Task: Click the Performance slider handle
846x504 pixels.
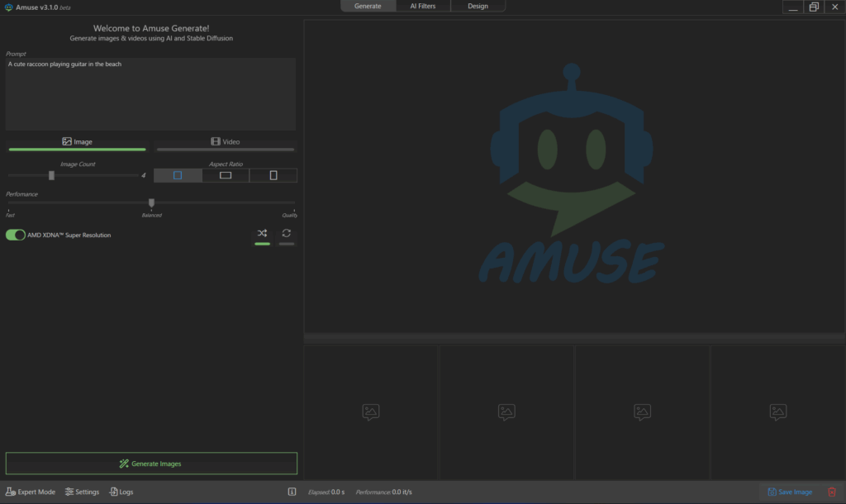Action: [152, 203]
